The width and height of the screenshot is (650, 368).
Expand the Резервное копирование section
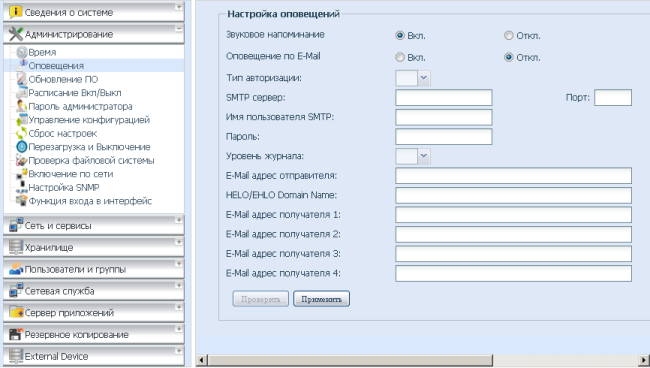pos(179,329)
